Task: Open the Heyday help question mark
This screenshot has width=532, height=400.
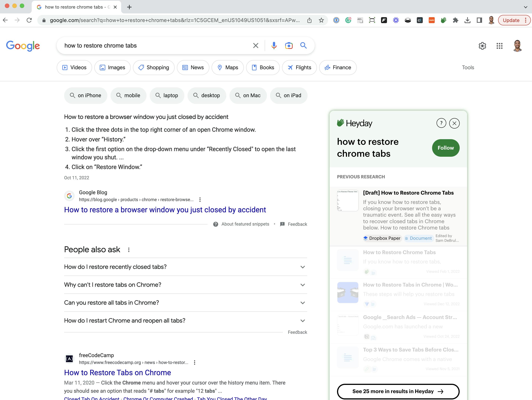Action: pyautogui.click(x=441, y=123)
